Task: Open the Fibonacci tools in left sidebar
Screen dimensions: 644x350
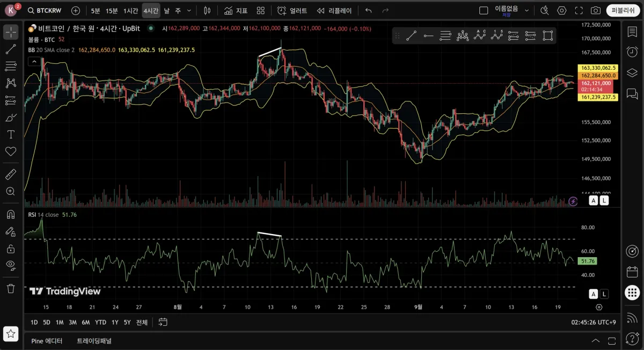Action: [11, 67]
